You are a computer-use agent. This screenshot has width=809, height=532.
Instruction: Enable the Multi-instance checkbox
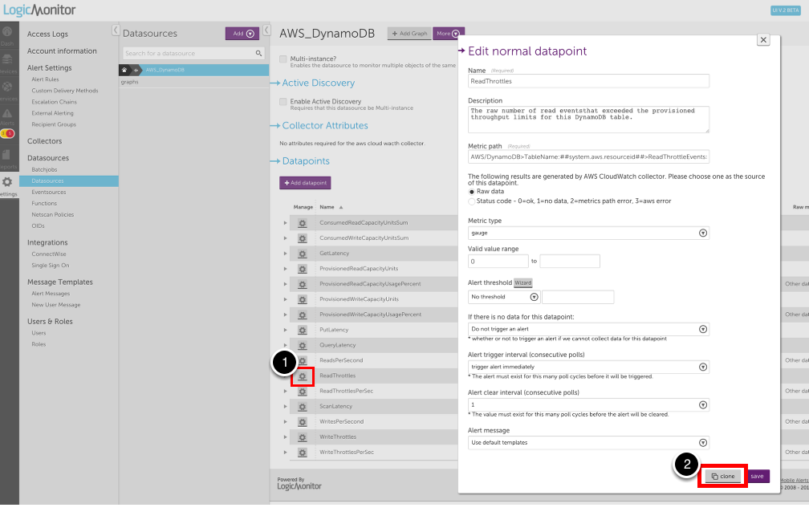coord(283,59)
